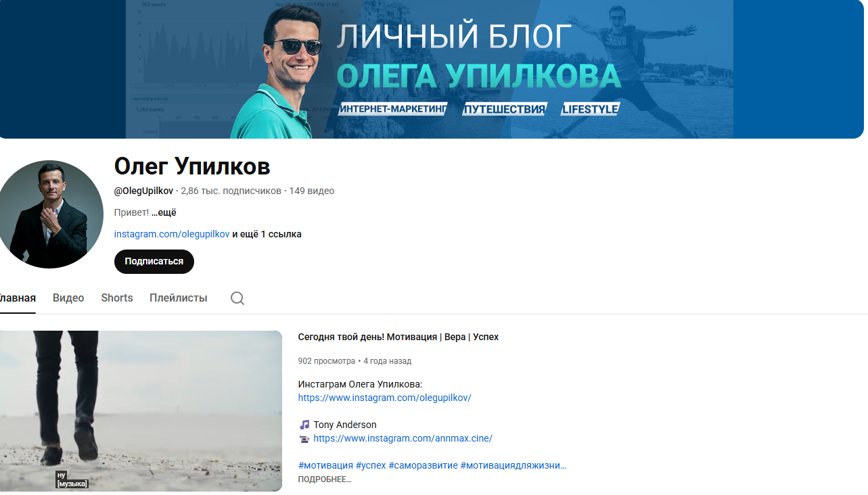Open the channel banner image
The height and width of the screenshot is (495, 868).
tap(432, 69)
